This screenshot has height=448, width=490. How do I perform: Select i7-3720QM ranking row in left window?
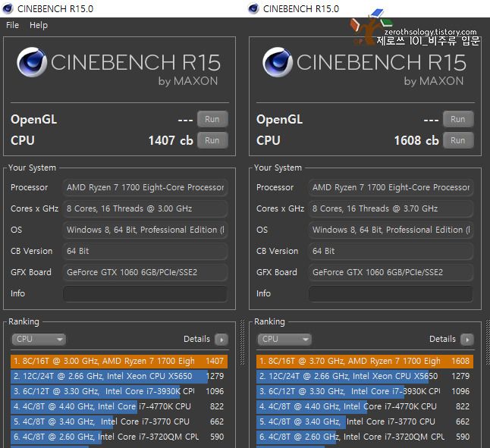[x=119, y=437]
